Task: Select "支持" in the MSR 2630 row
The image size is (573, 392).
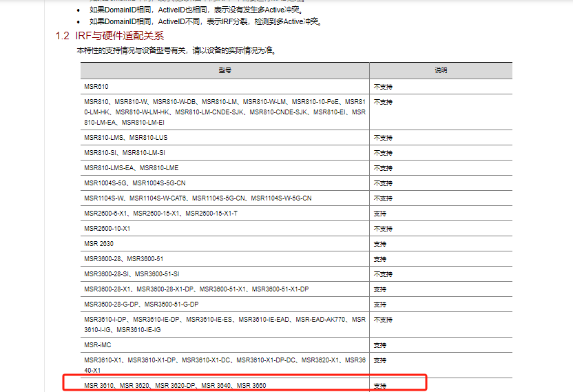Action: (x=380, y=244)
